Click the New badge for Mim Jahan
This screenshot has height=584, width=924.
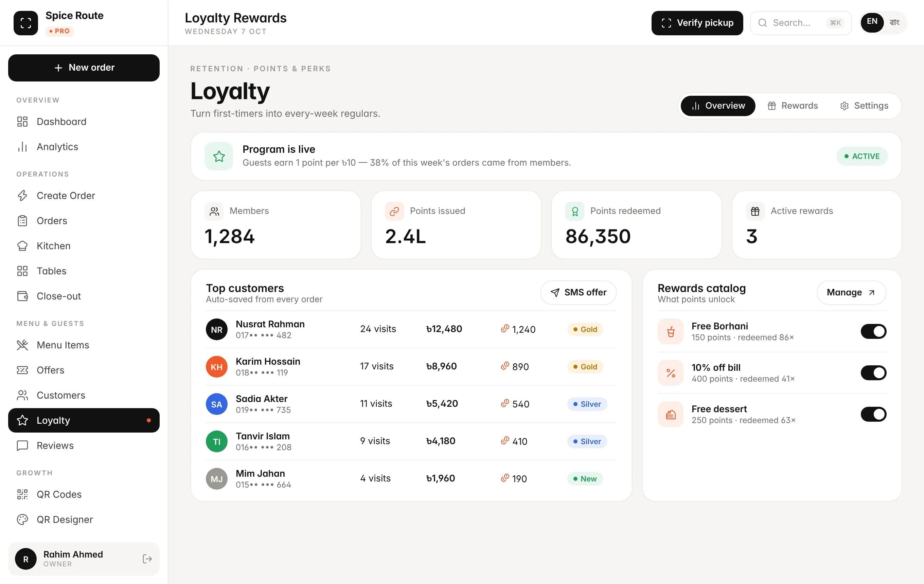click(585, 478)
